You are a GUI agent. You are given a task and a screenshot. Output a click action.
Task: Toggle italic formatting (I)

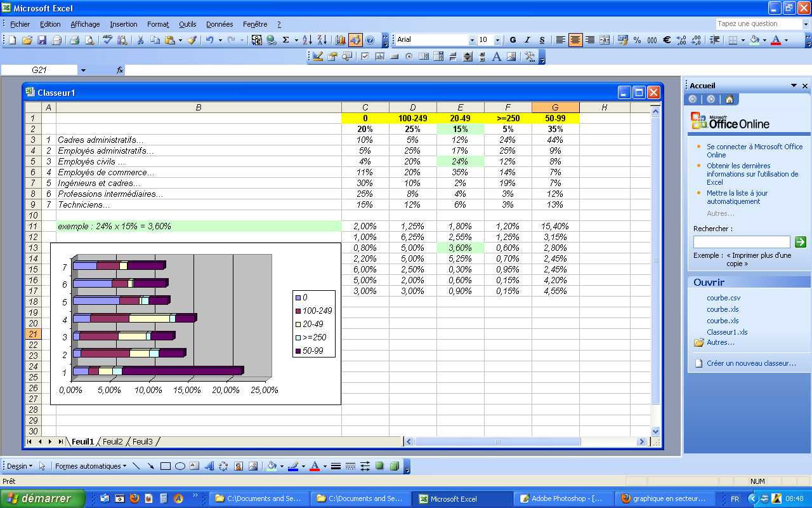[527, 40]
